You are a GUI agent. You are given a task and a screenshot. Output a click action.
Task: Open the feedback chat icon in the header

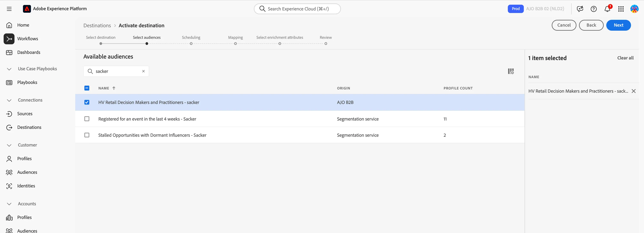coord(580,9)
